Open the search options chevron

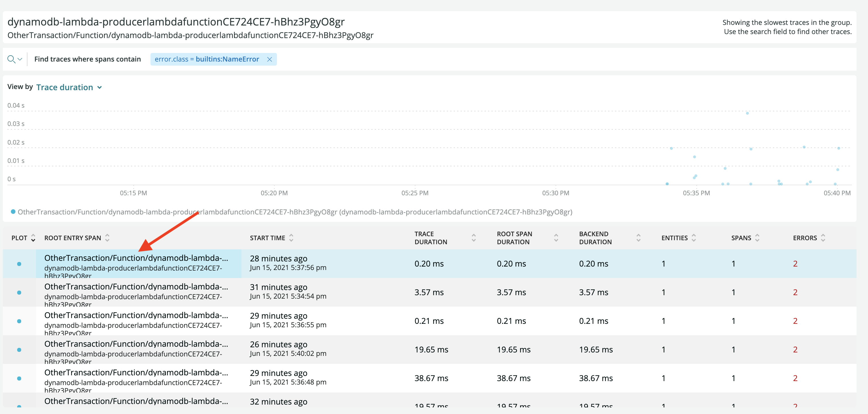20,59
